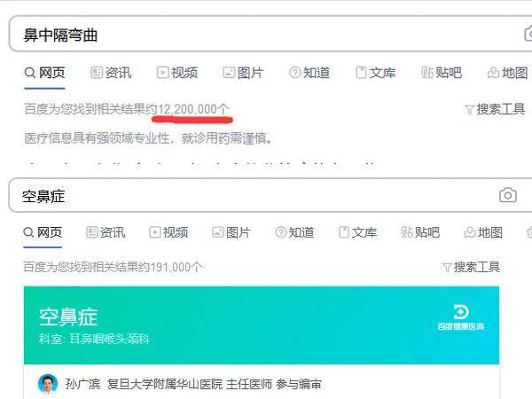Select 资讯 tab under 鼻中隔弯曲 search

coord(111,73)
